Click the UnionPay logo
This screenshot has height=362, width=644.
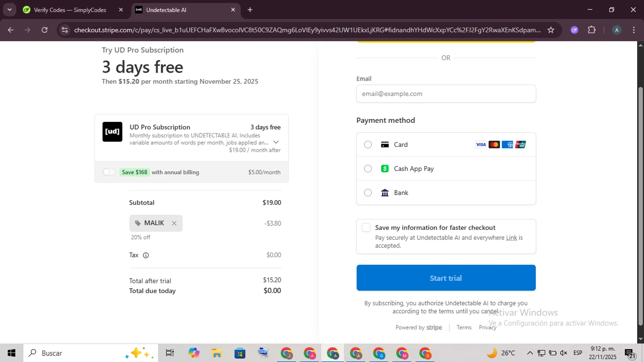[x=521, y=145]
